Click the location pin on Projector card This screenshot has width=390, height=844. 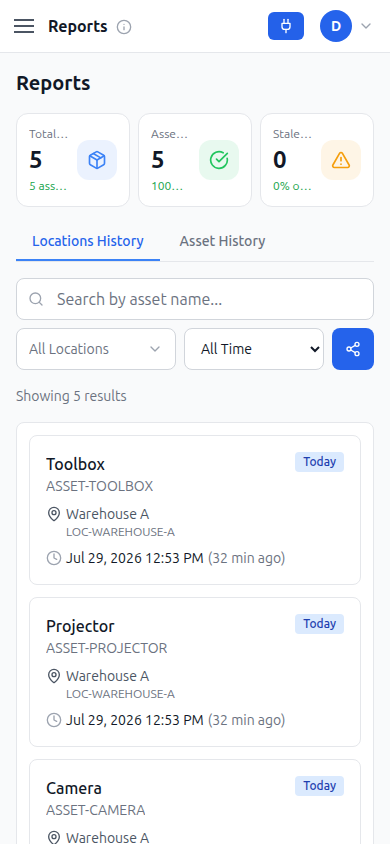point(54,676)
